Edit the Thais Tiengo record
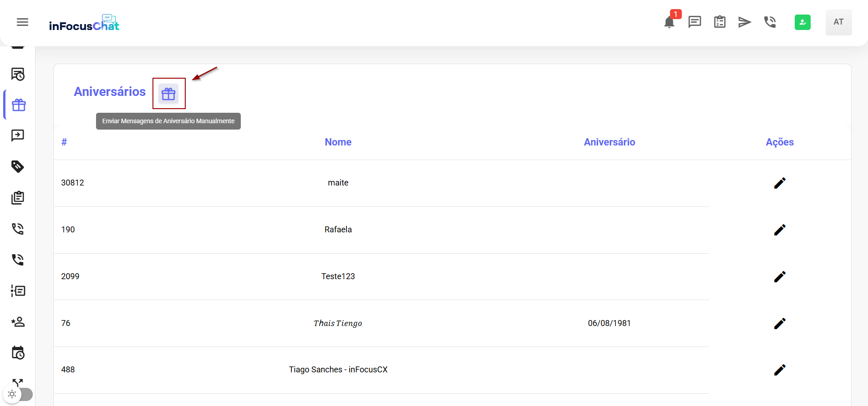The image size is (868, 406). [x=780, y=323]
